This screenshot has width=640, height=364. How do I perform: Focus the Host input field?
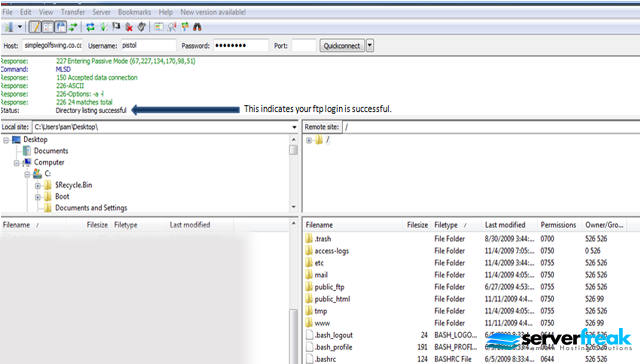(53, 45)
